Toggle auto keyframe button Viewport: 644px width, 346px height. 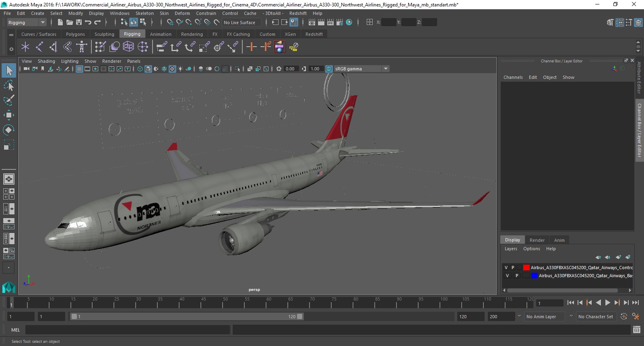pos(624,317)
